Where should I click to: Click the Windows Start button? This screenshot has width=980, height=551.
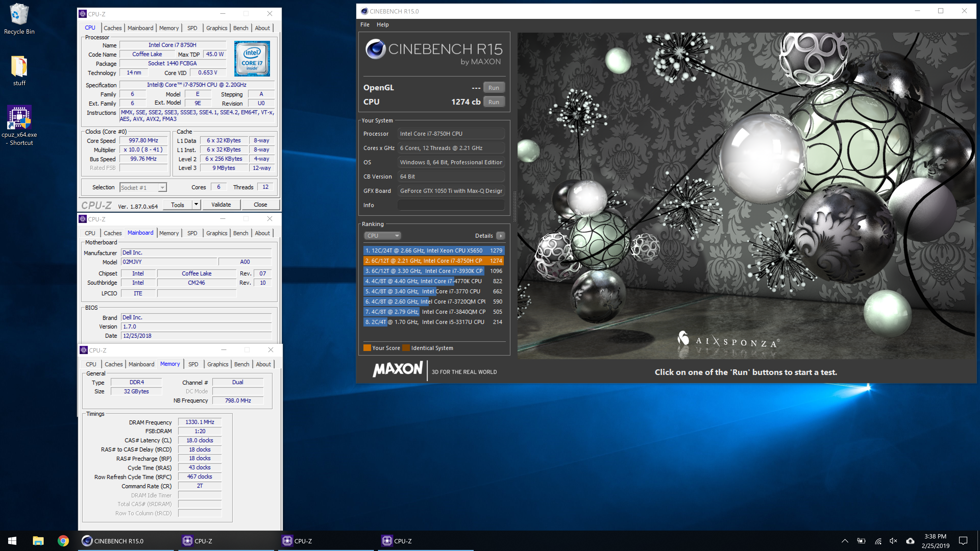tap(12, 541)
